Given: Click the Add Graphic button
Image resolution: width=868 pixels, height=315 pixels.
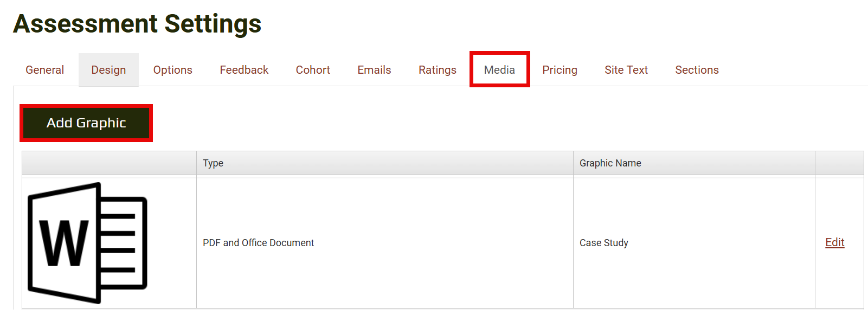Looking at the screenshot, I should [x=86, y=123].
